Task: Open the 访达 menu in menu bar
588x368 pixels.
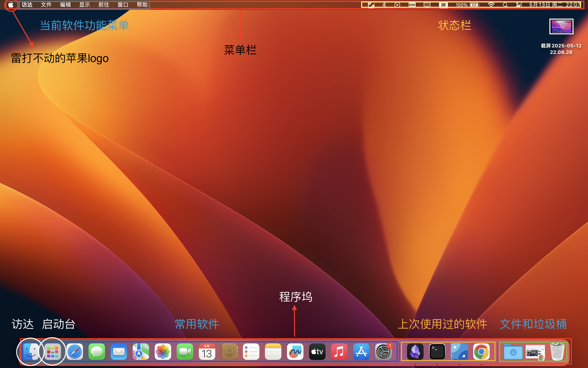Action: pos(27,5)
